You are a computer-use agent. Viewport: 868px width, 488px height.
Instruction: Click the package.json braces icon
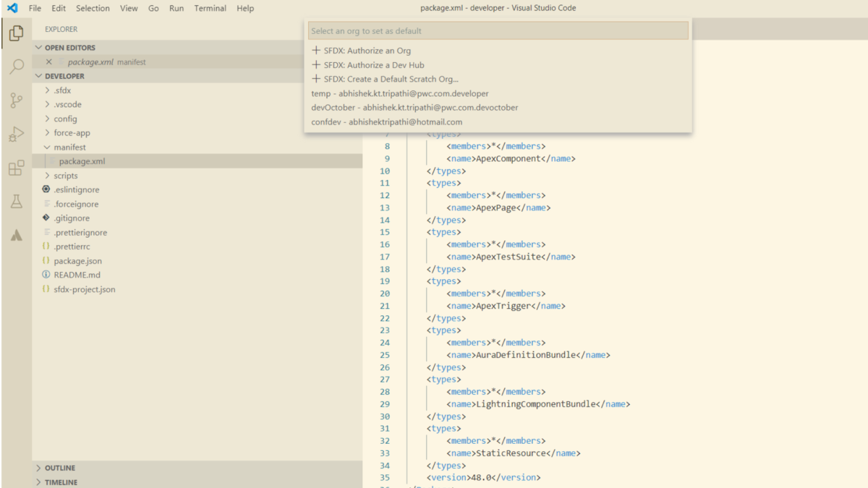(46, 260)
